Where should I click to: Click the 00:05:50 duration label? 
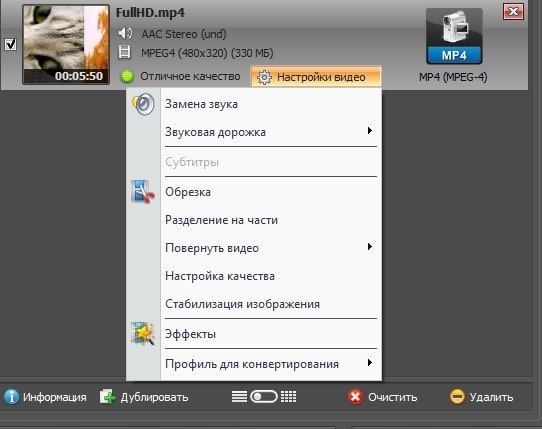pyautogui.click(x=79, y=76)
